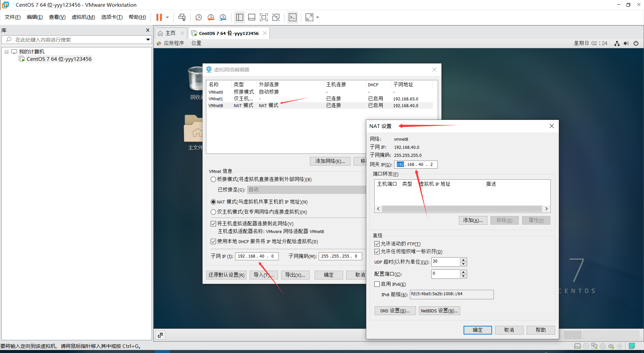Screen dimensions: 644x353
Task: Click the IPv6 前缀 input field
Action: tap(451, 294)
